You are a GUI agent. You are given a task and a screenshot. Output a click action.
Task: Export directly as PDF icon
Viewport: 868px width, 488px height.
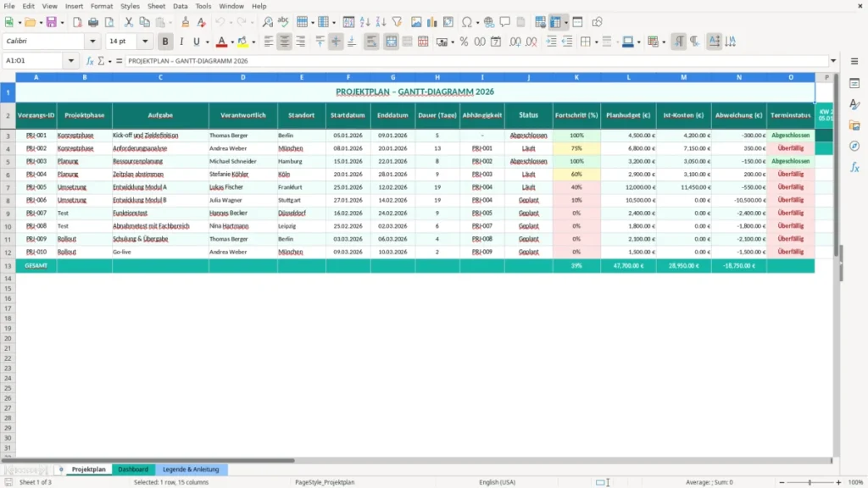click(x=77, y=22)
